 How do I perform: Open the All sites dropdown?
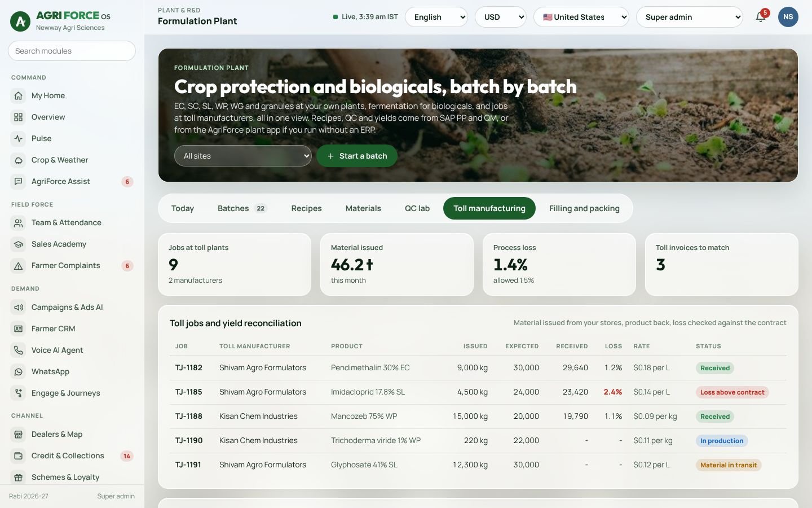point(243,156)
